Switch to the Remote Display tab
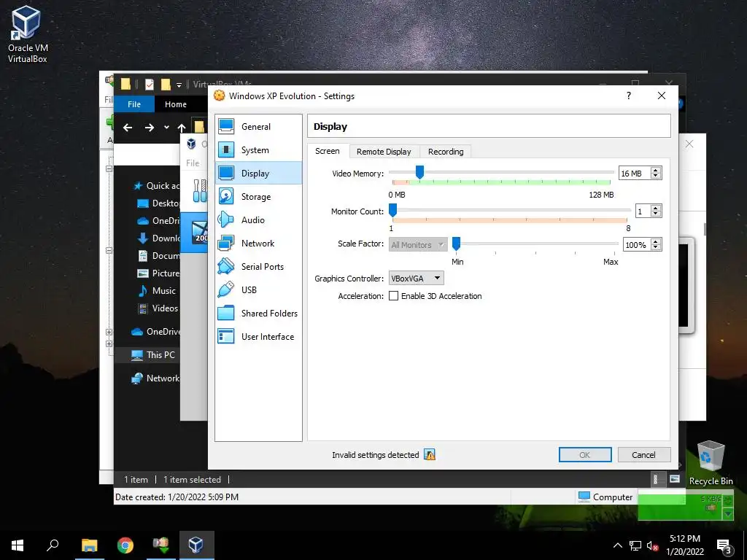The height and width of the screenshot is (560, 747). 384,152
